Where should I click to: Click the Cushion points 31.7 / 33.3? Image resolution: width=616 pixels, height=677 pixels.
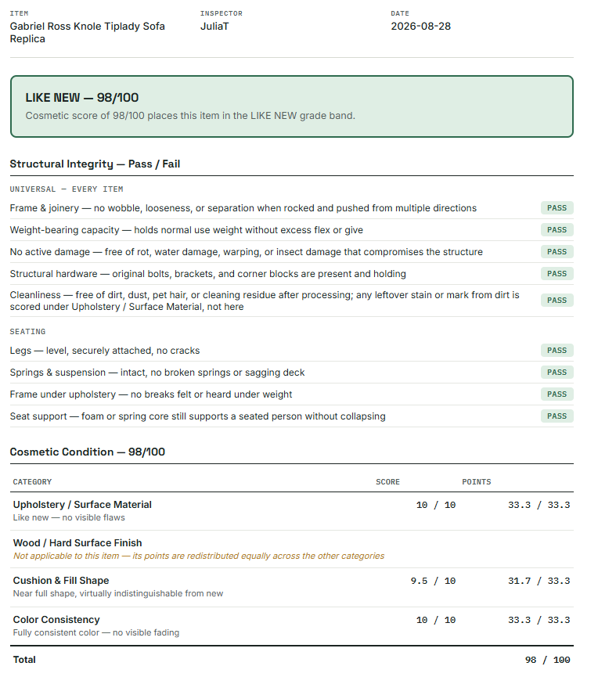[539, 582]
